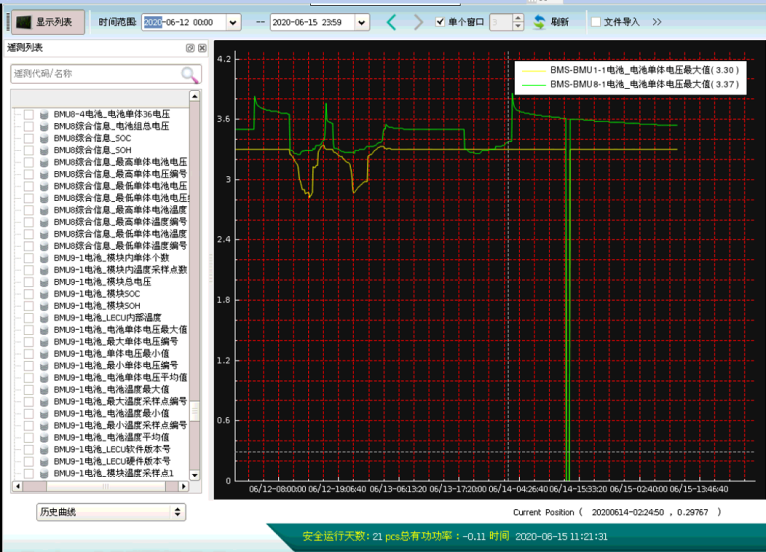
Task: Increase the window count spinner
Action: coord(518,18)
